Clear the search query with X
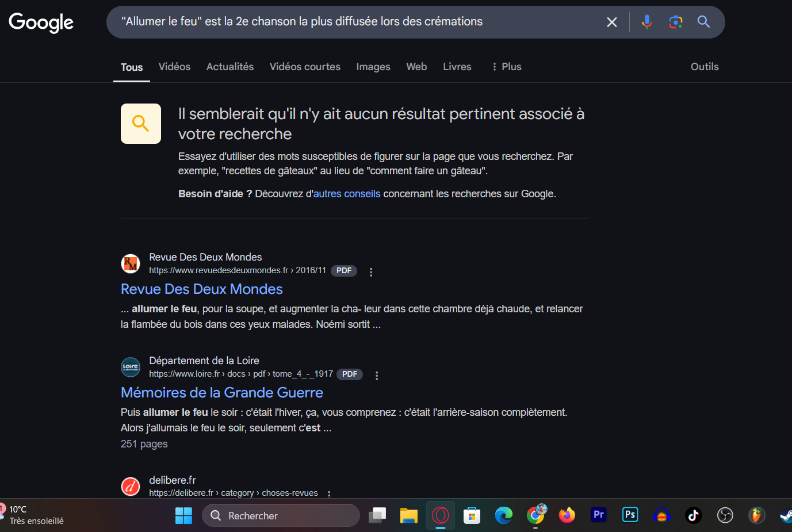Viewport: 792px width, 532px height. pos(612,22)
